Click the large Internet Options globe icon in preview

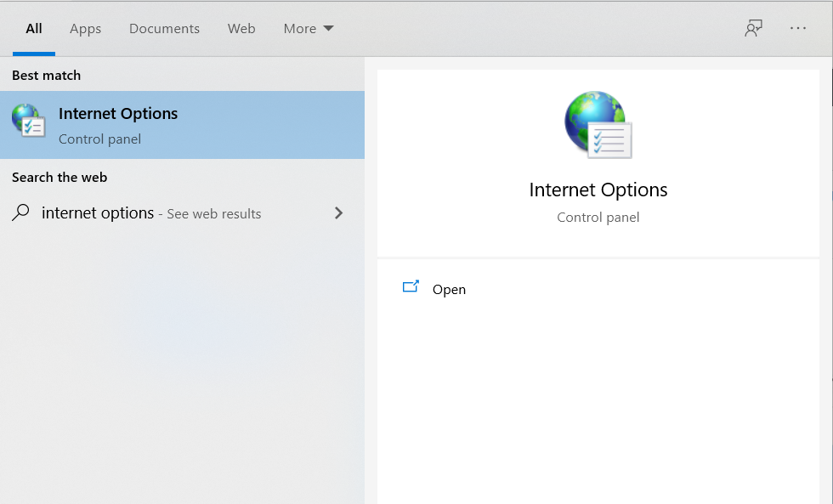tap(598, 125)
